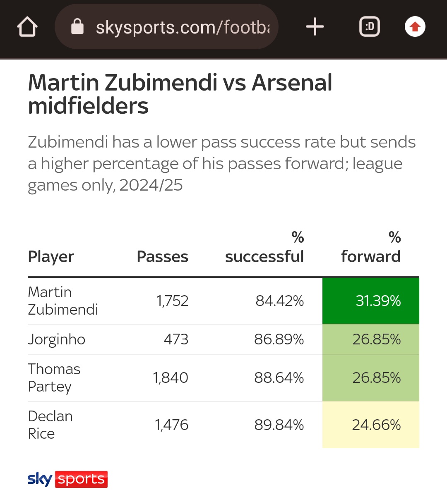
Task: Select the Thomas Partey row name
Action: tap(54, 377)
